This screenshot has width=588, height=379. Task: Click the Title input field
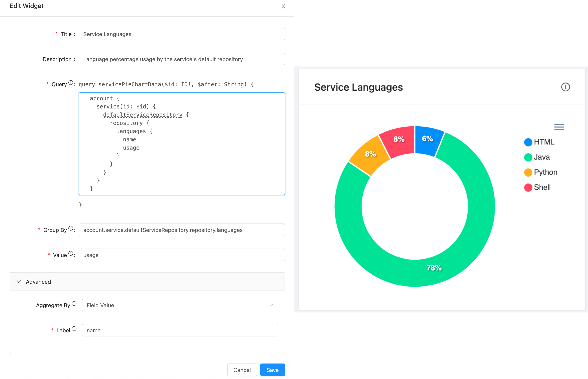pyautogui.click(x=182, y=34)
